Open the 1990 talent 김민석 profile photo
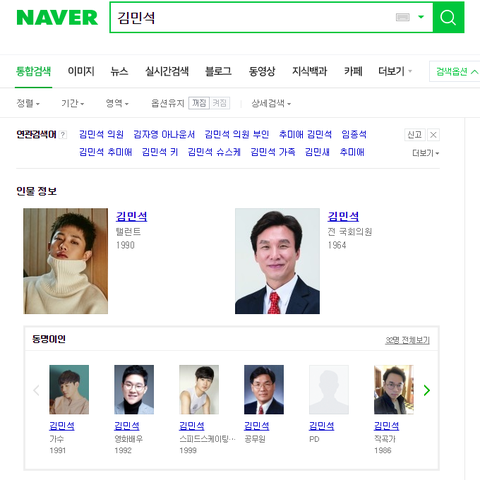The image size is (480, 480). (x=66, y=261)
